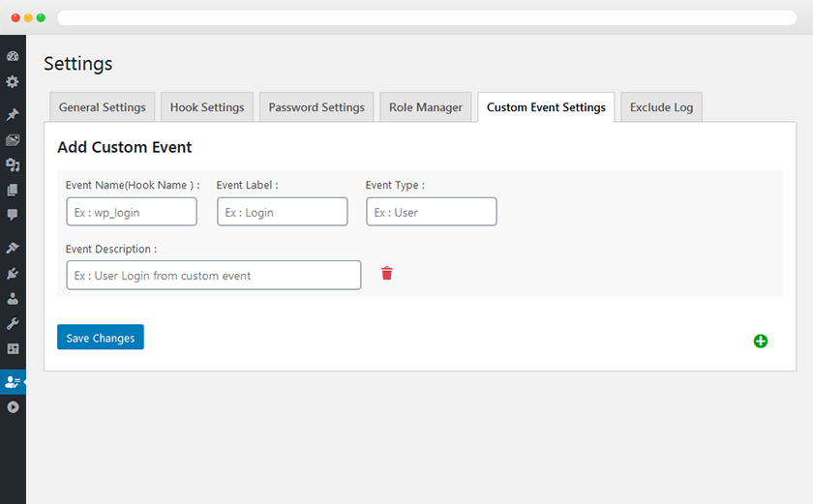Open Plugins via the plug icon

(13, 274)
